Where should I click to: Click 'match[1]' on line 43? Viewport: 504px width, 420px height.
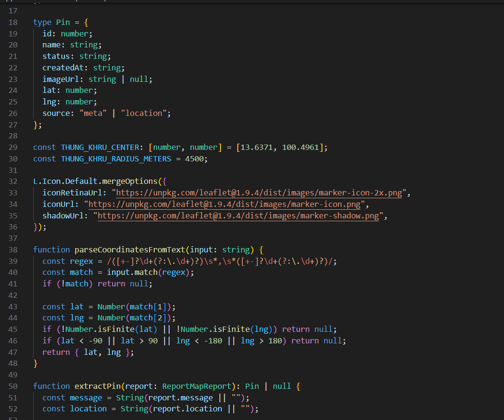(148, 307)
